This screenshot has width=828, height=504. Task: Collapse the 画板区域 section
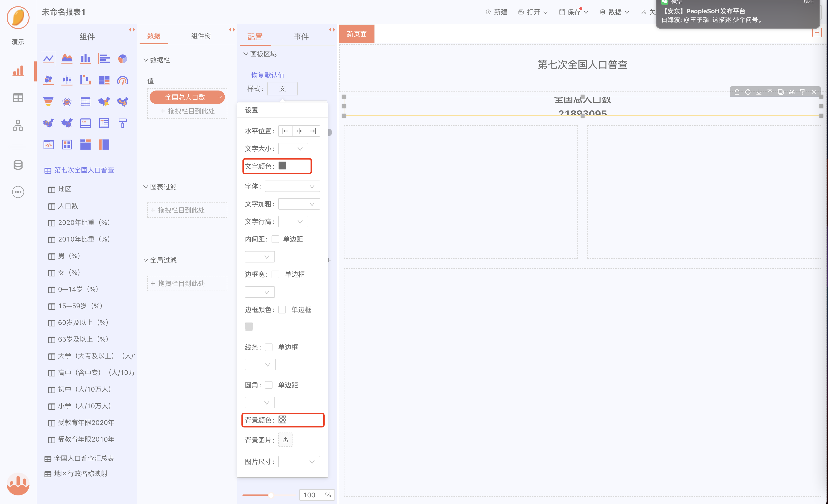click(246, 54)
